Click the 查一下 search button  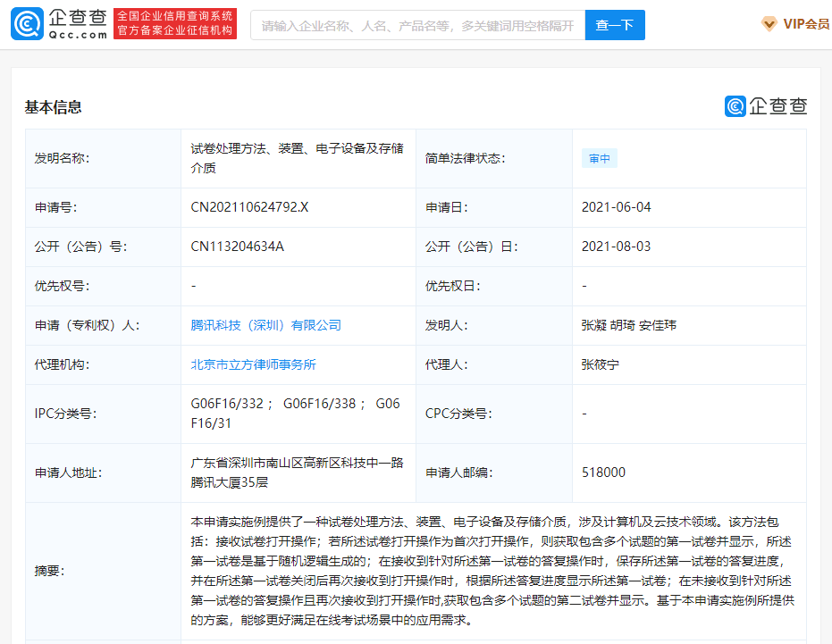tap(615, 25)
